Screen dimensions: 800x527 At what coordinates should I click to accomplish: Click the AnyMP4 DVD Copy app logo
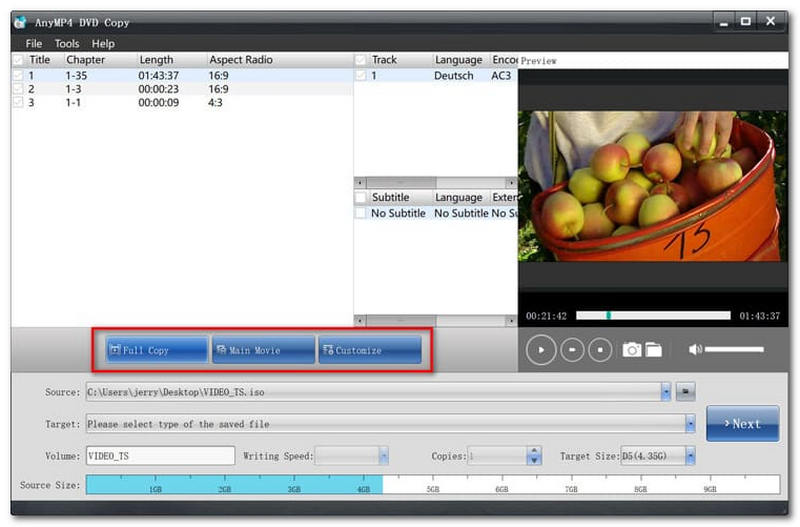pyautogui.click(x=19, y=21)
